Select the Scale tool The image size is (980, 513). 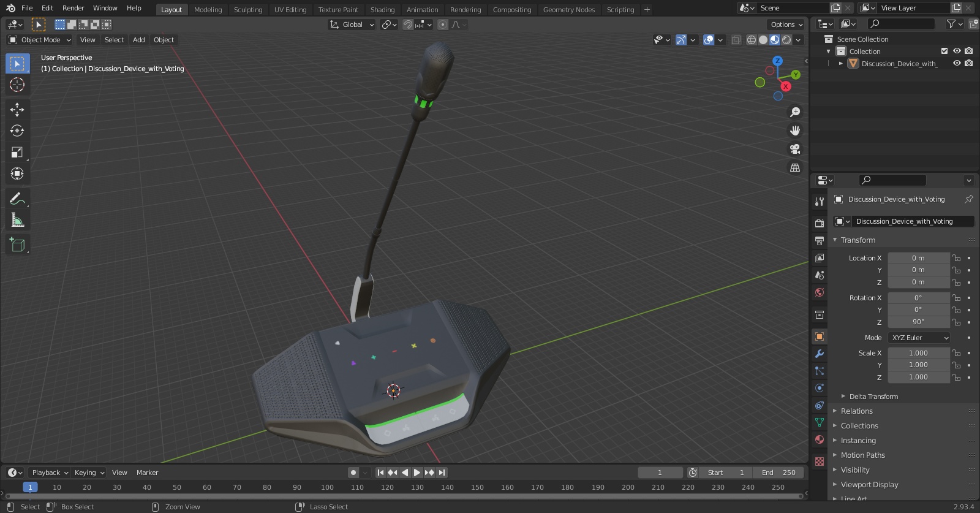17,152
